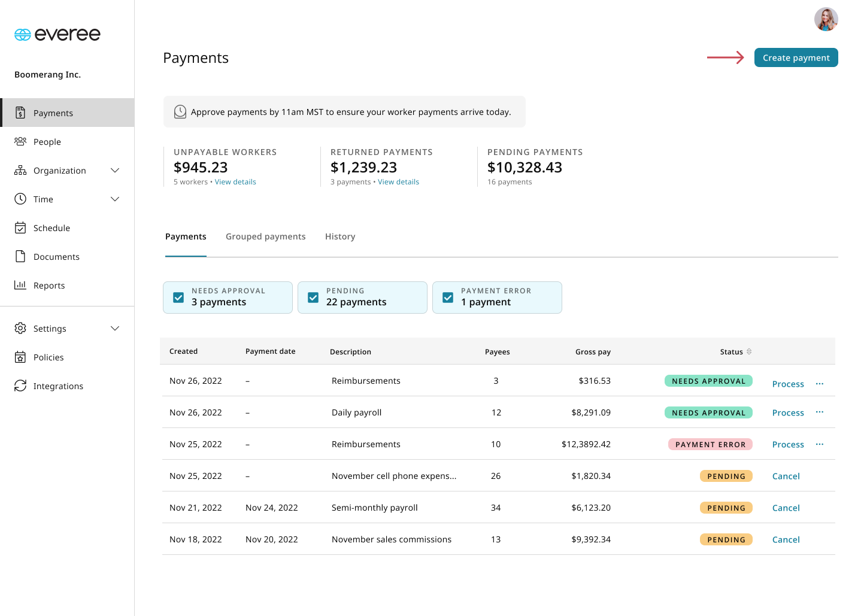The width and height of the screenshot is (867, 616).
Task: Click the Boomerang Inc. company name
Action: coord(47,74)
